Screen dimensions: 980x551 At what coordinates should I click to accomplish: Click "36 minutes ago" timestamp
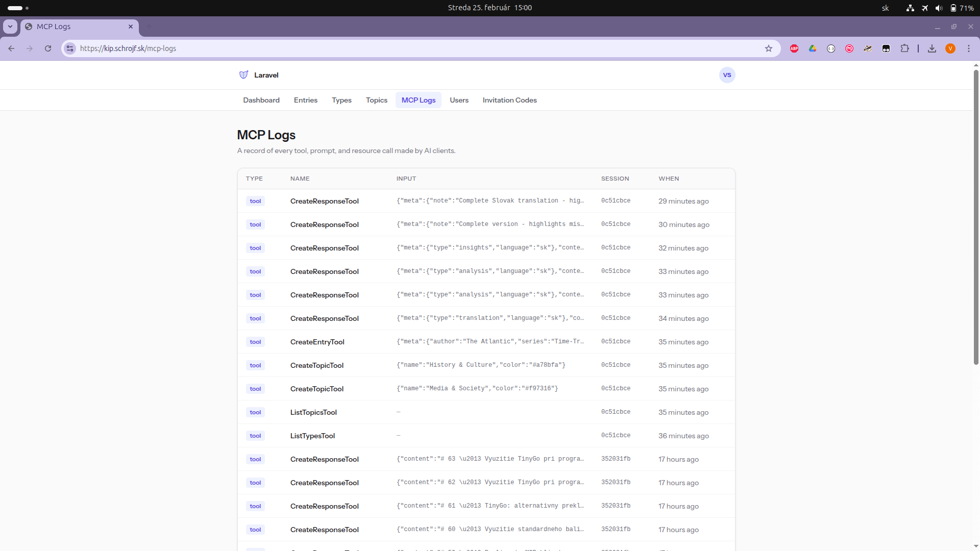(683, 436)
